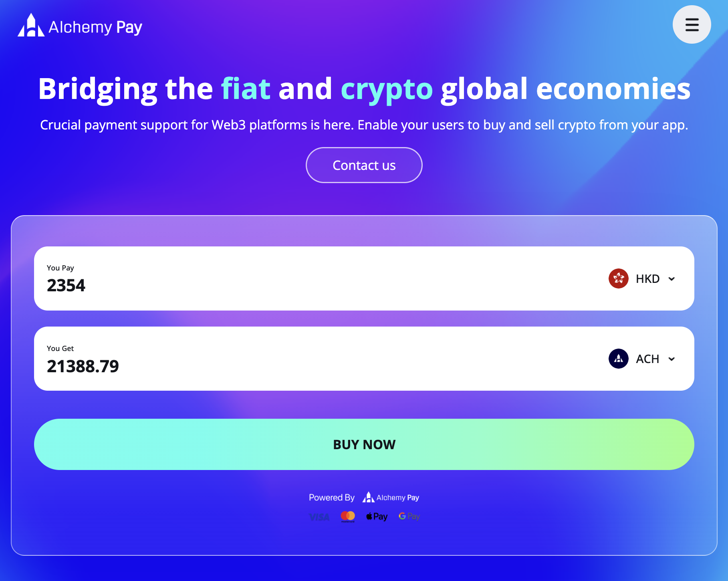Image resolution: width=728 pixels, height=581 pixels.
Task: Open the hamburger menu button
Action: point(692,24)
